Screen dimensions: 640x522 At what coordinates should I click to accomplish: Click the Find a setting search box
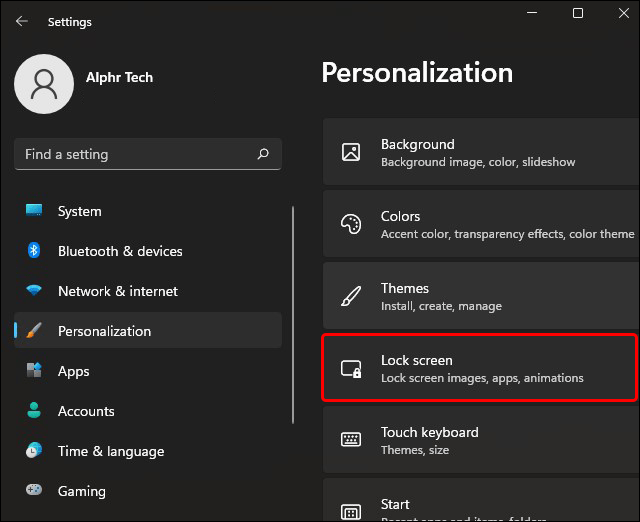click(x=135, y=154)
